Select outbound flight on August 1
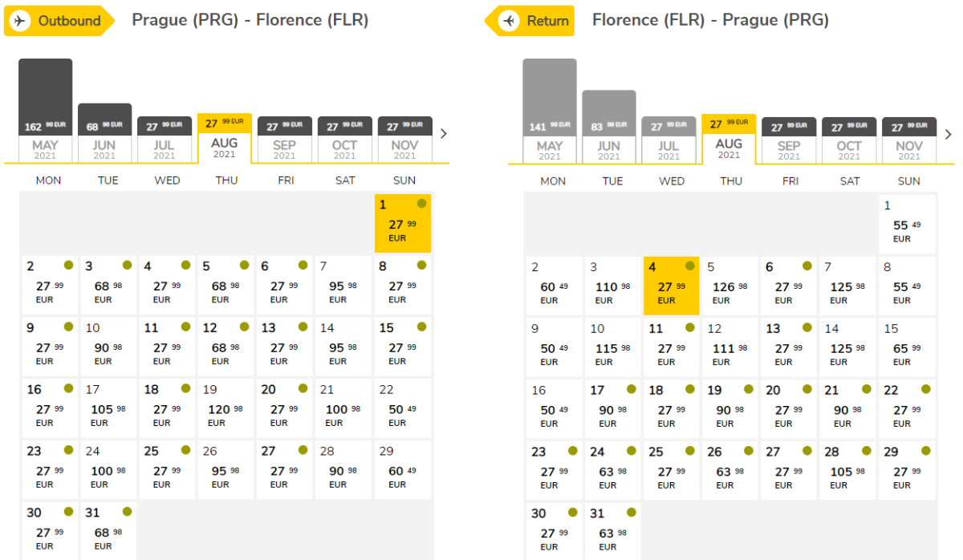Screen dimensions: 963x560 [403, 223]
